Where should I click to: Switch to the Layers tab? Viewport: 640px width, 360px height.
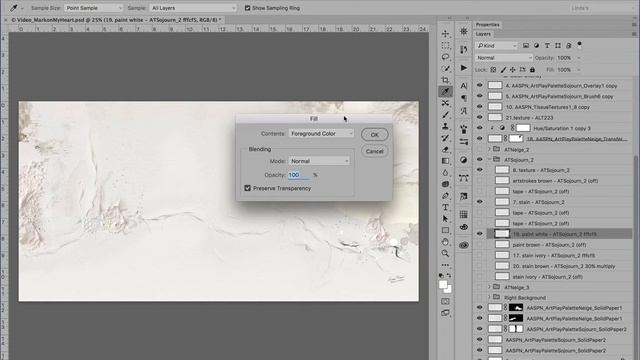tap(483, 34)
